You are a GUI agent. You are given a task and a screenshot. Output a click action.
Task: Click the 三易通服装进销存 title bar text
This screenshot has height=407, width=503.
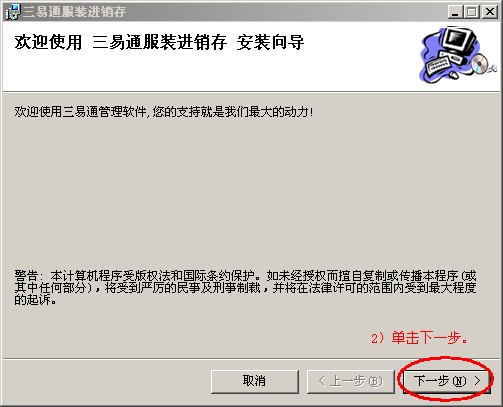(74, 12)
